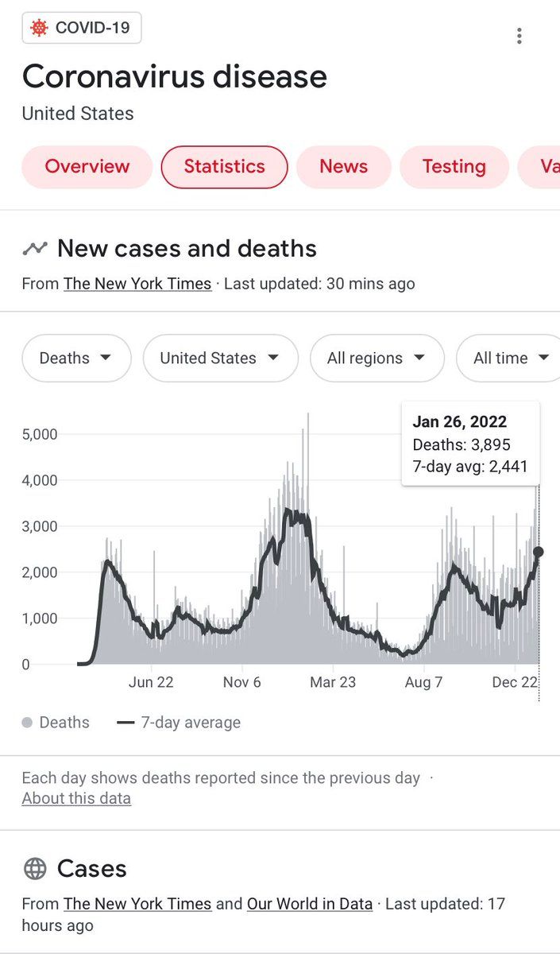Open the All time range dropdown
The image size is (560, 954).
tap(510, 359)
